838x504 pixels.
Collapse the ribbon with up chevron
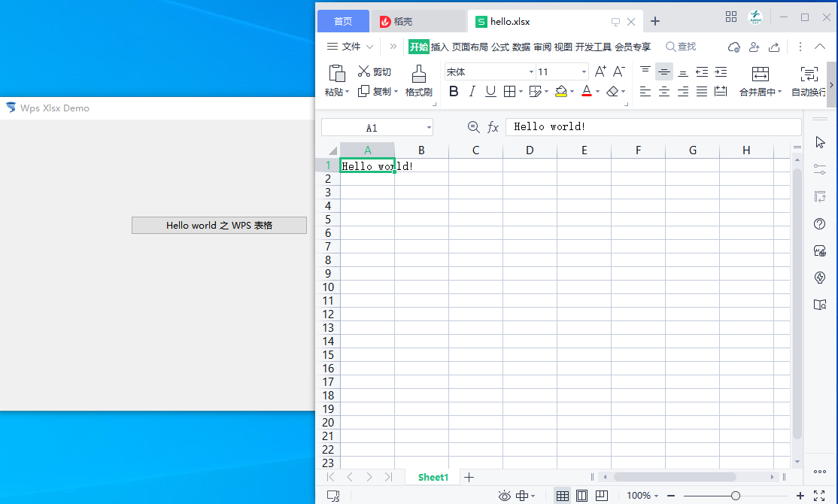click(820, 47)
